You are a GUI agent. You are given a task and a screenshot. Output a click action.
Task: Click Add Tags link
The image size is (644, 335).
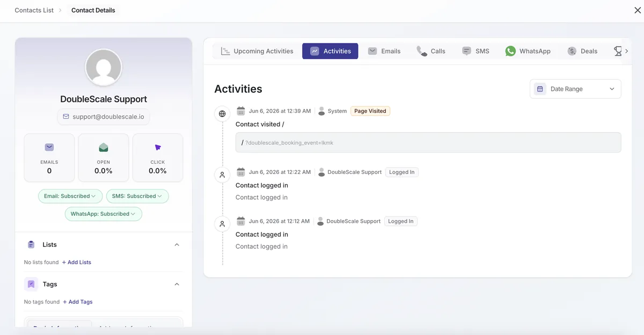pyautogui.click(x=78, y=302)
